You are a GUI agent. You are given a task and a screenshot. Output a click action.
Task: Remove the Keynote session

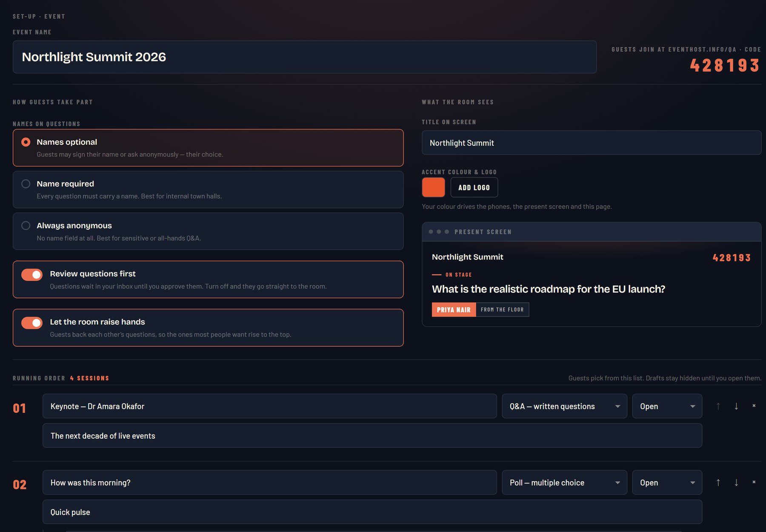click(754, 406)
